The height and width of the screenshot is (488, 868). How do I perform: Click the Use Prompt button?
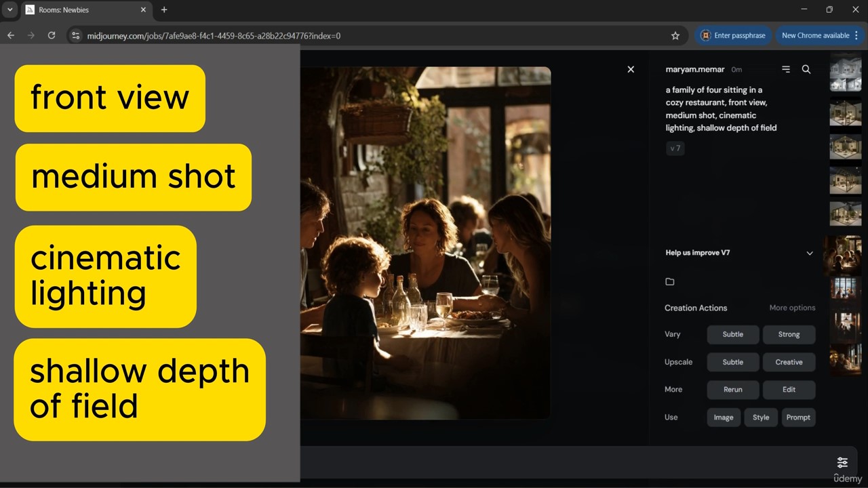[798, 418]
